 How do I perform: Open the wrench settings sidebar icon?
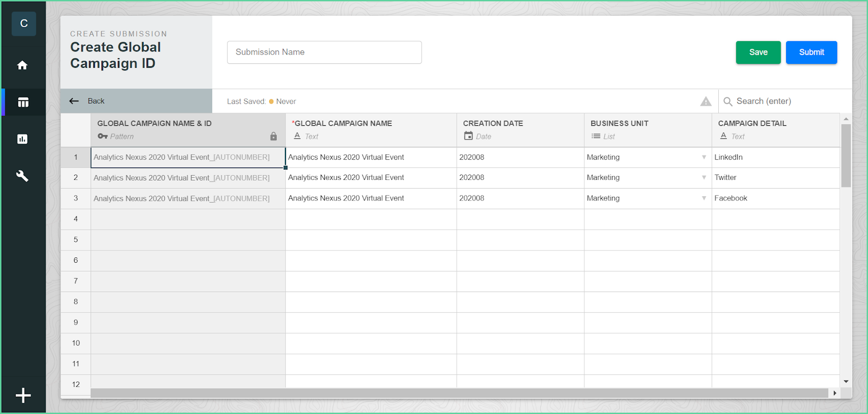coord(22,176)
